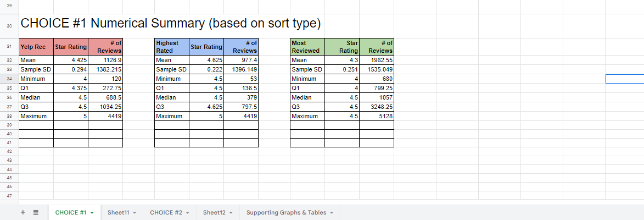Image resolution: width=644 pixels, height=220 pixels.
Task: Select the cell showing 3248.25
Action: [x=377, y=107]
